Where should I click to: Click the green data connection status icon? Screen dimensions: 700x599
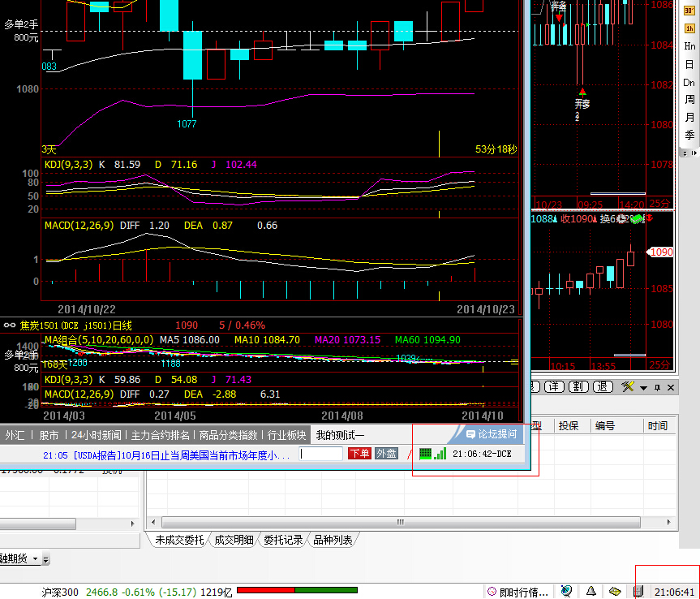426,454
